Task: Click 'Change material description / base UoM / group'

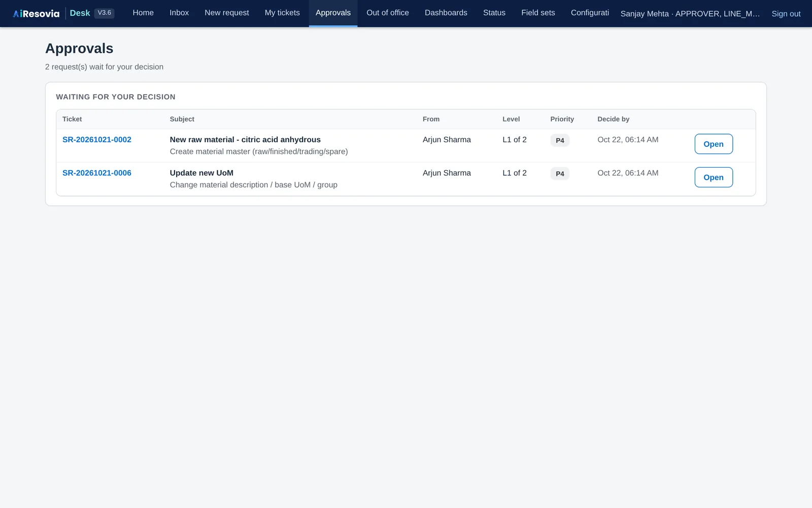Action: [254, 185]
